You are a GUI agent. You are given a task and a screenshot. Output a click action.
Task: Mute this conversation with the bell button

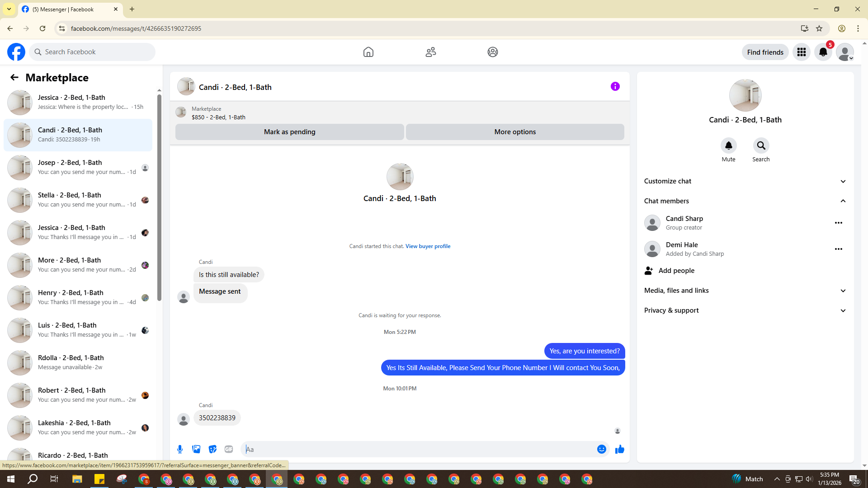(x=728, y=145)
